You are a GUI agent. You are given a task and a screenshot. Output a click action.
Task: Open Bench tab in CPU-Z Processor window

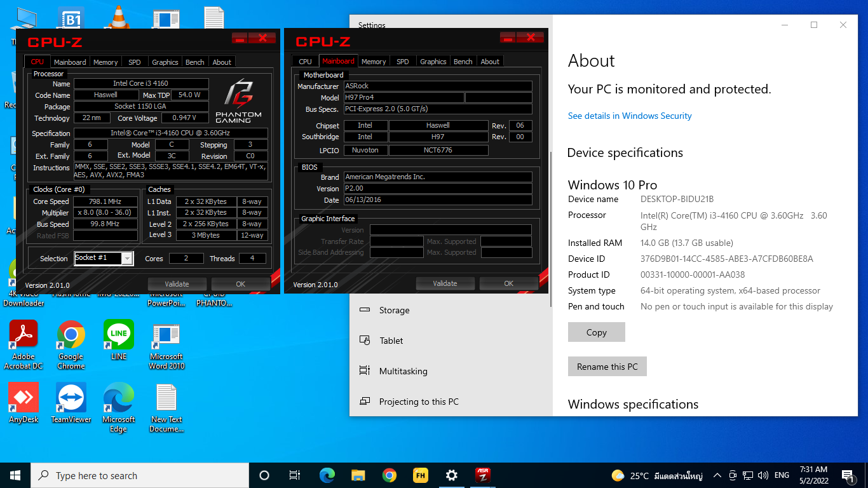(x=195, y=62)
